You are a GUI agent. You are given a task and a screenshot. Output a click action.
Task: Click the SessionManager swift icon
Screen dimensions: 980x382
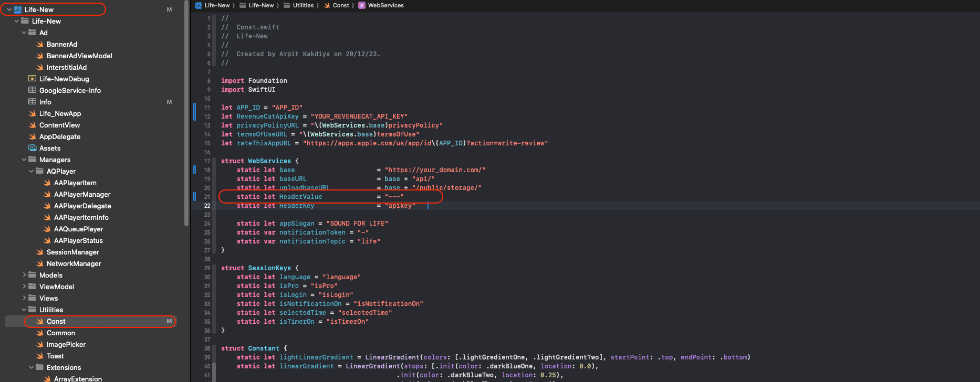tap(39, 252)
